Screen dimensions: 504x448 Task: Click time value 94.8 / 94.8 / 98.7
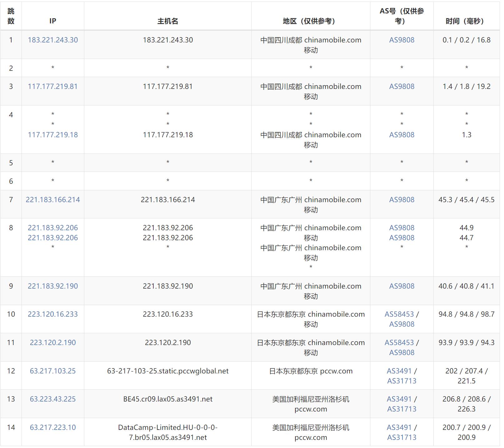(467, 314)
